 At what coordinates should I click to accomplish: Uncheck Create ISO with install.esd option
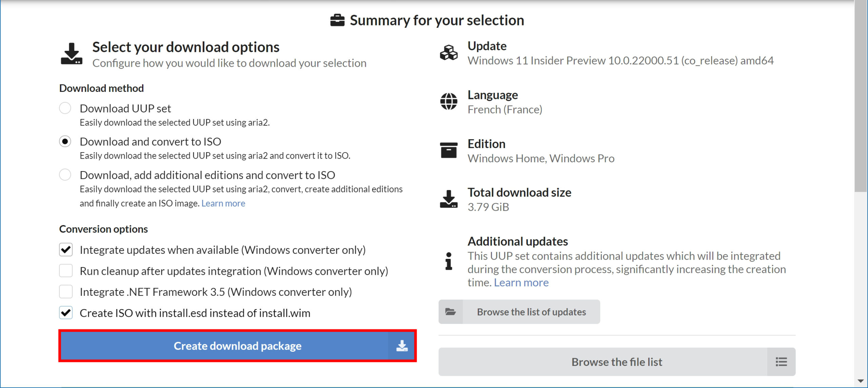point(66,313)
